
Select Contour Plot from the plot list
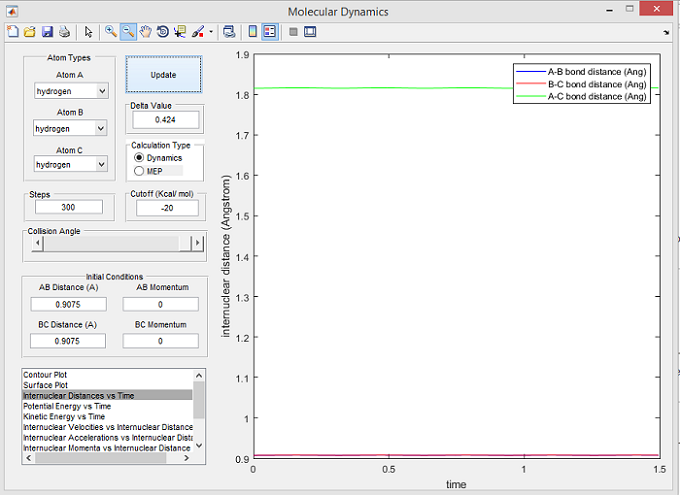click(x=45, y=374)
